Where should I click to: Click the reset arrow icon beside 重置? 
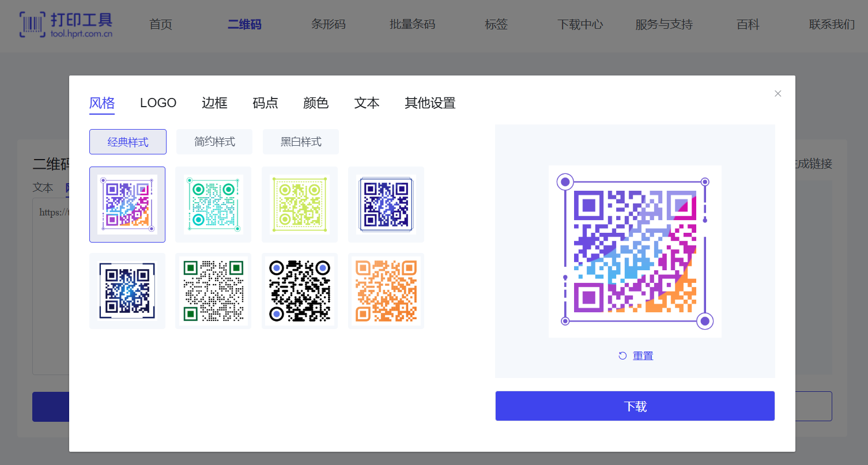click(622, 356)
